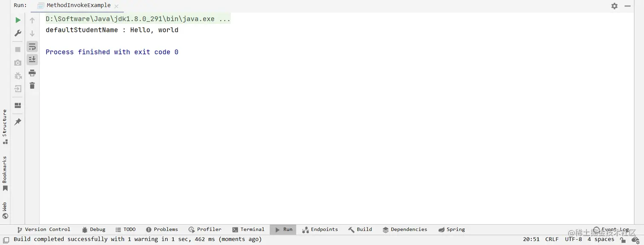Open the Bookmarks side panel

[5, 174]
